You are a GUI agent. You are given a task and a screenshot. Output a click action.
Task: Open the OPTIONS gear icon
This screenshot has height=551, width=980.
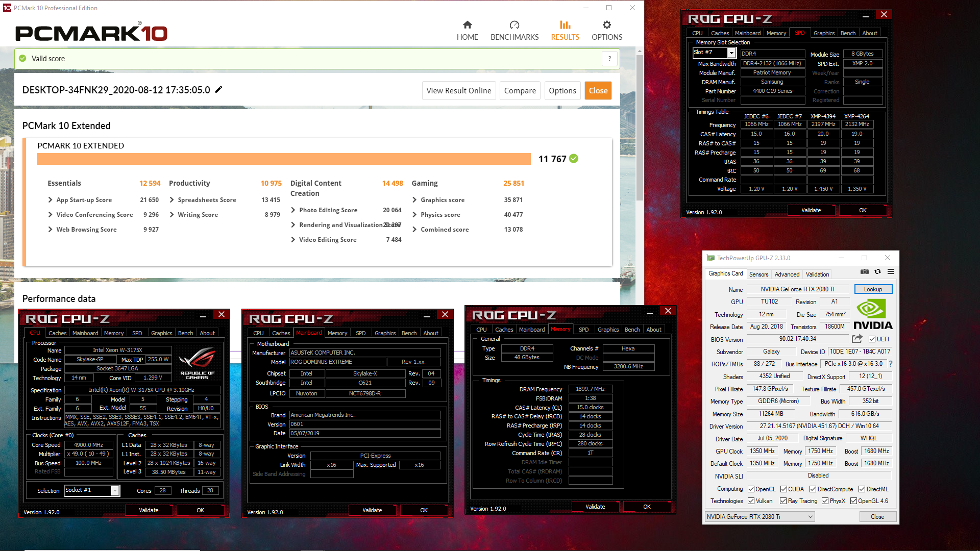point(606,24)
